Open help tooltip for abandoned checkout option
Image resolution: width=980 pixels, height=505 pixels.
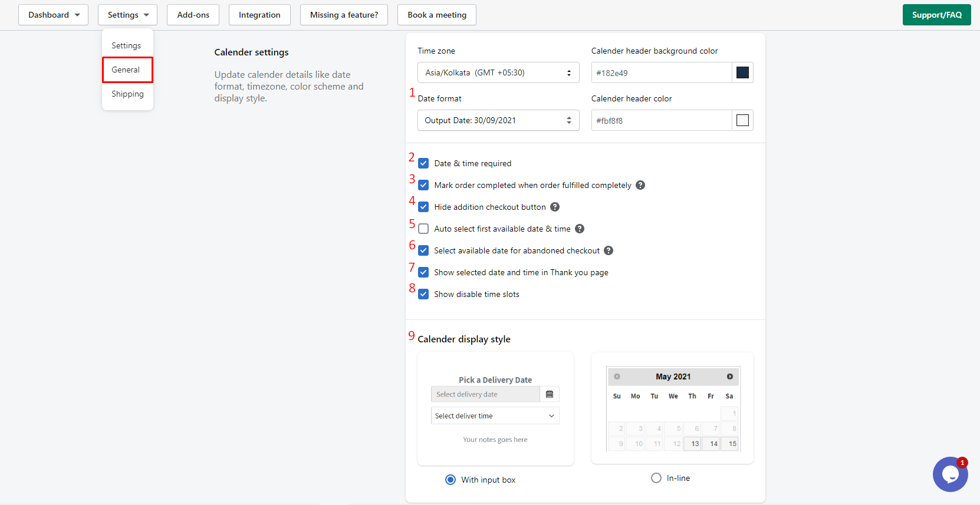609,250
